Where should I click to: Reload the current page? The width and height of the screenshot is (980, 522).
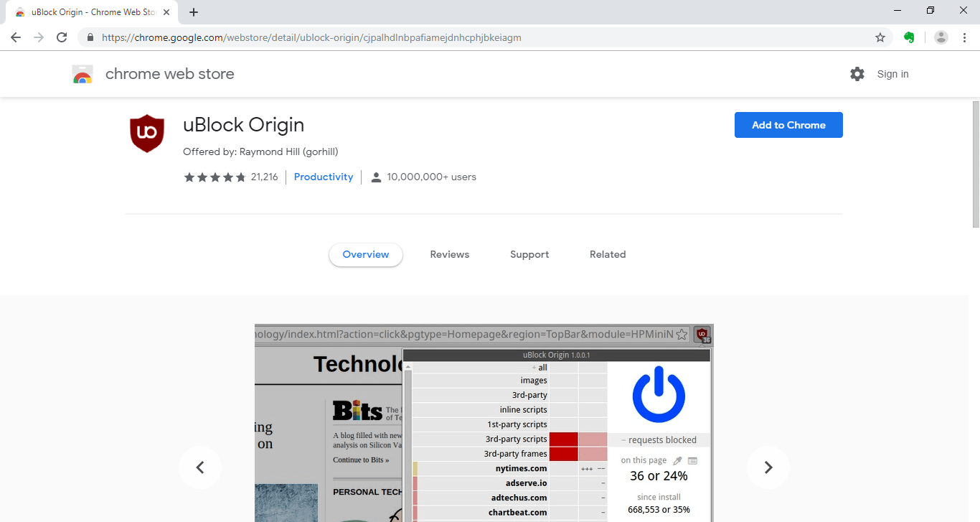pyautogui.click(x=62, y=37)
